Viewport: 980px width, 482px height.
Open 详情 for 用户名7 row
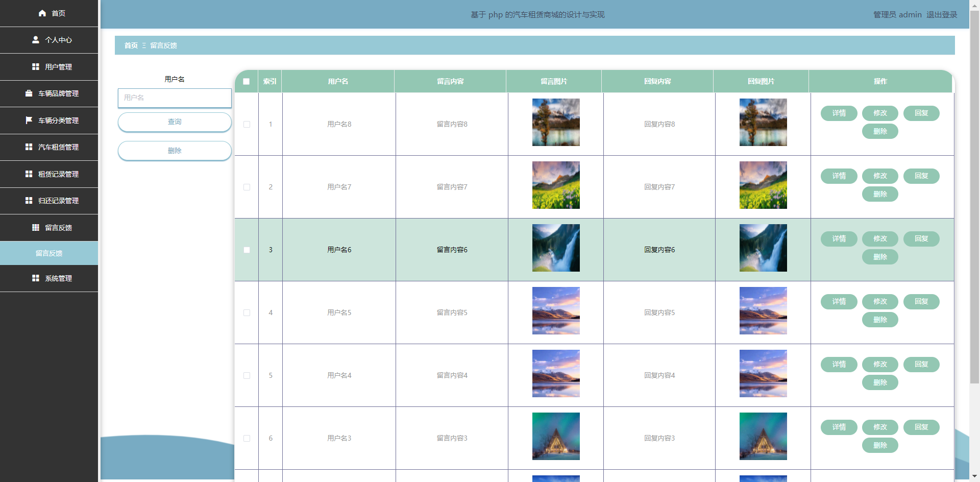(x=839, y=176)
